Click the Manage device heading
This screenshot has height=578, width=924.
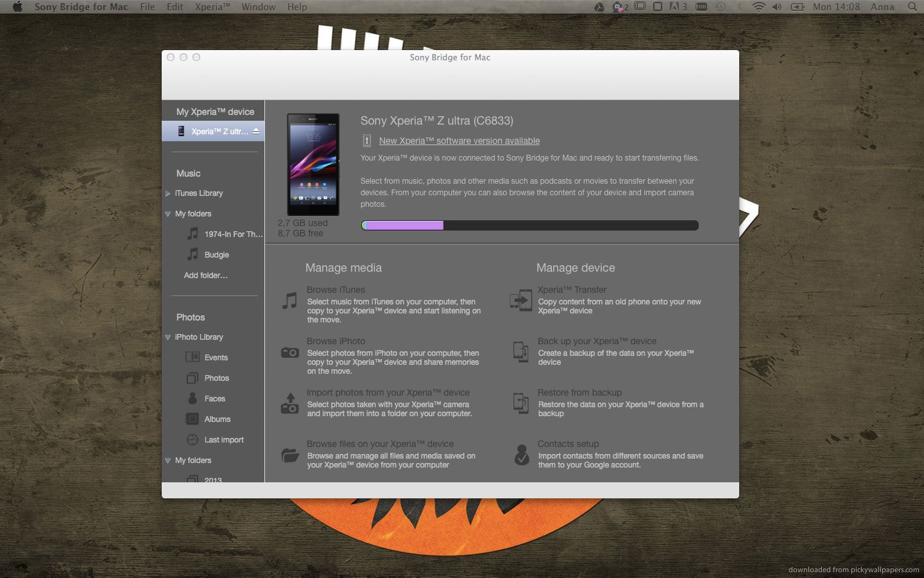pos(576,268)
